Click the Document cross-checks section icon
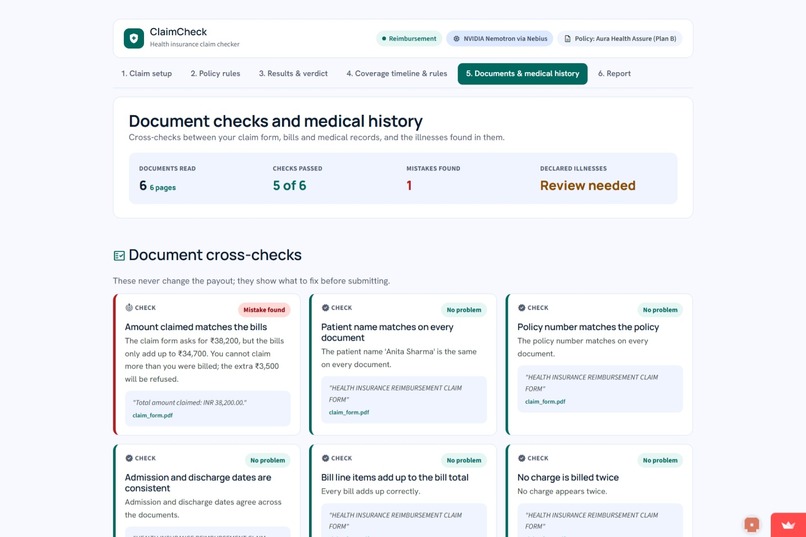Viewport: 806px width, 537px height. pyautogui.click(x=119, y=255)
